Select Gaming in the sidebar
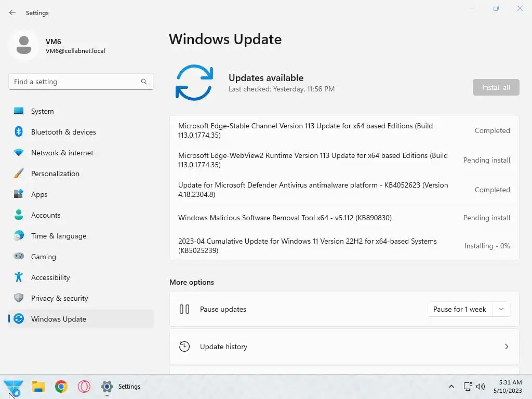 click(81, 257)
